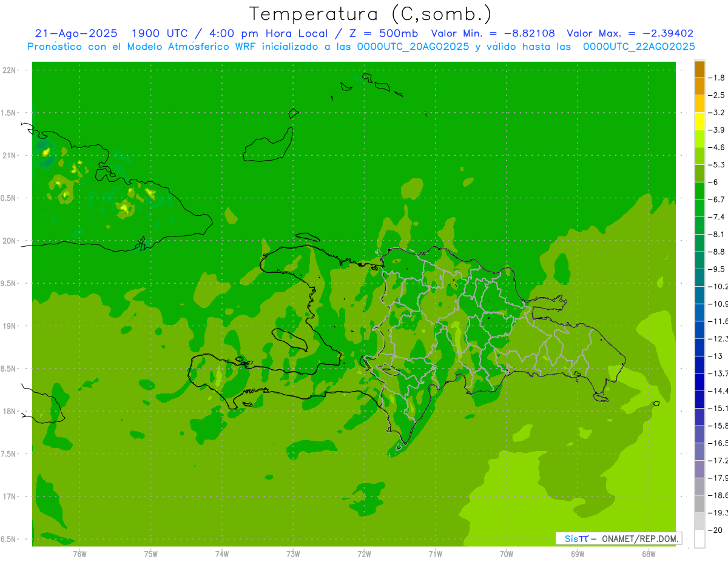Click the '18N' latitude label
Viewport: 728px width, 562px height.
[x=10, y=411]
